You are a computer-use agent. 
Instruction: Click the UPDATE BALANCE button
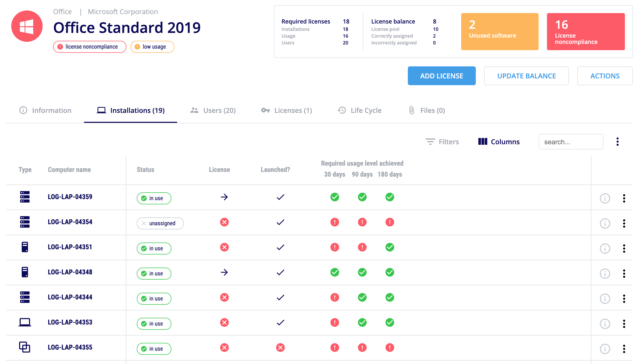(526, 76)
